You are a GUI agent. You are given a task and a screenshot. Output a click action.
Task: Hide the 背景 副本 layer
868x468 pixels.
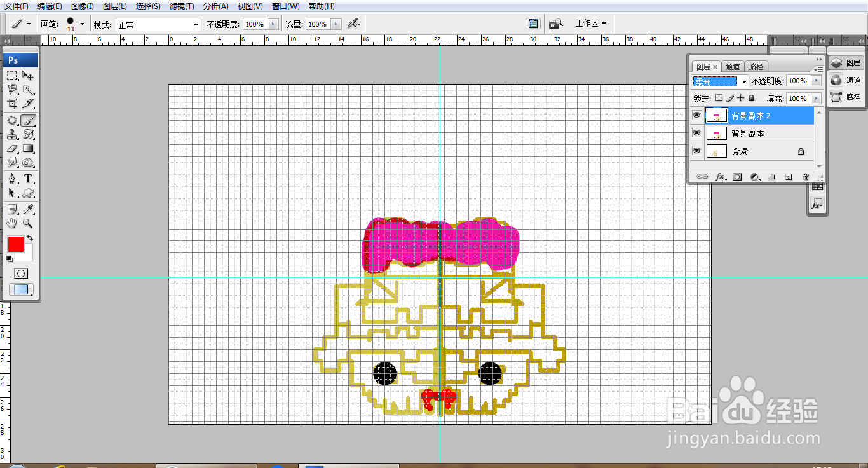696,134
